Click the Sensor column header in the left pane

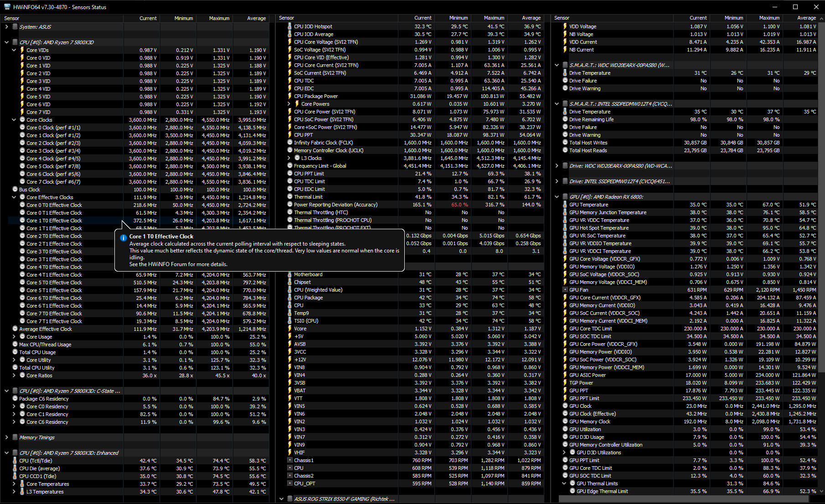pos(62,18)
